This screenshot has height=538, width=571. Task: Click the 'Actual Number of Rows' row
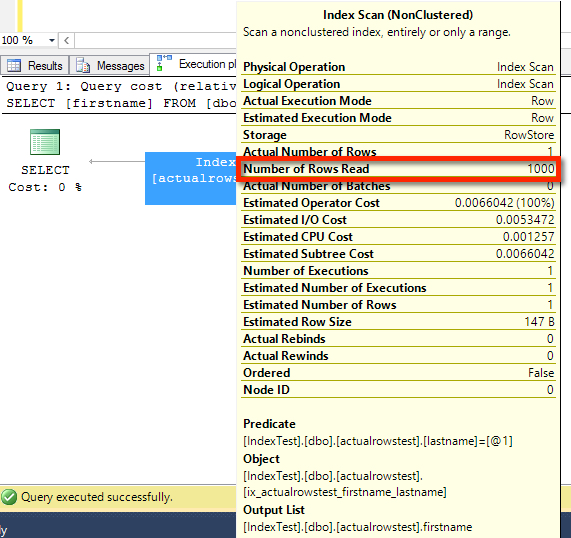point(398,151)
